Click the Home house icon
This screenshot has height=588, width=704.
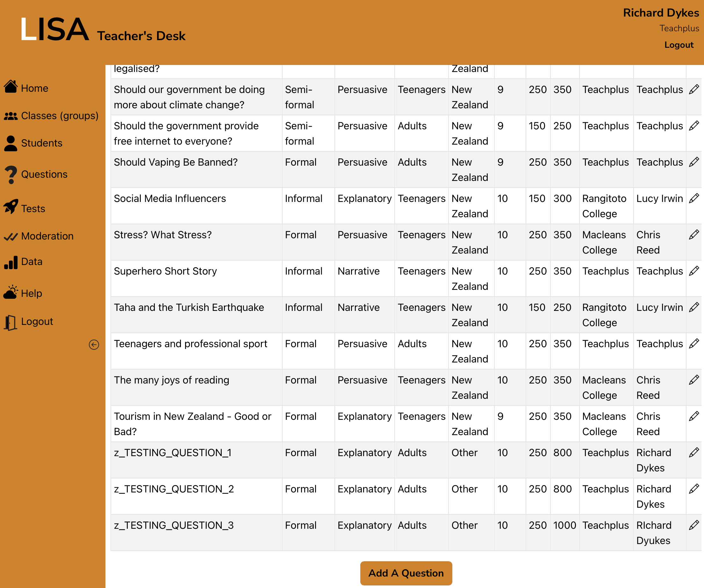point(11,87)
